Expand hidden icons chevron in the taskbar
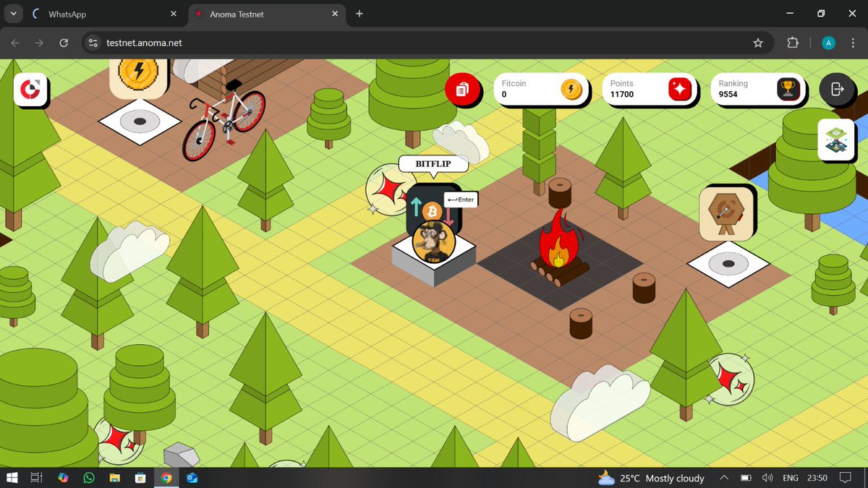The height and width of the screenshot is (488, 868). point(723,478)
